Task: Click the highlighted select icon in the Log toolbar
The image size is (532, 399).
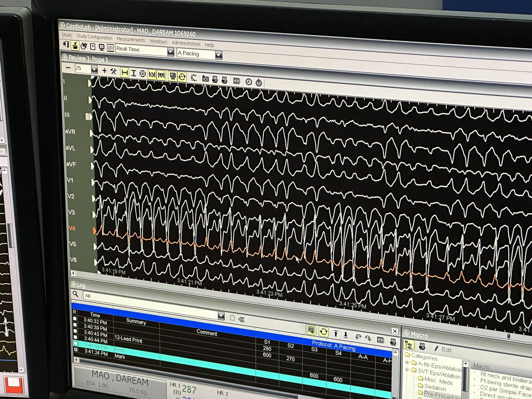Action: [x=311, y=330]
